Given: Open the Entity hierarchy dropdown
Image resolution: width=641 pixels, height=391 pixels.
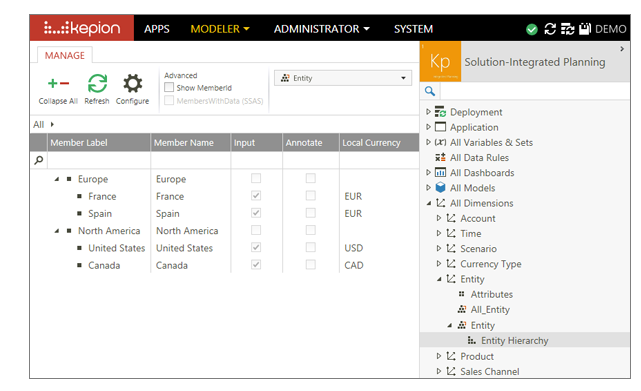Looking at the screenshot, I should pos(343,78).
